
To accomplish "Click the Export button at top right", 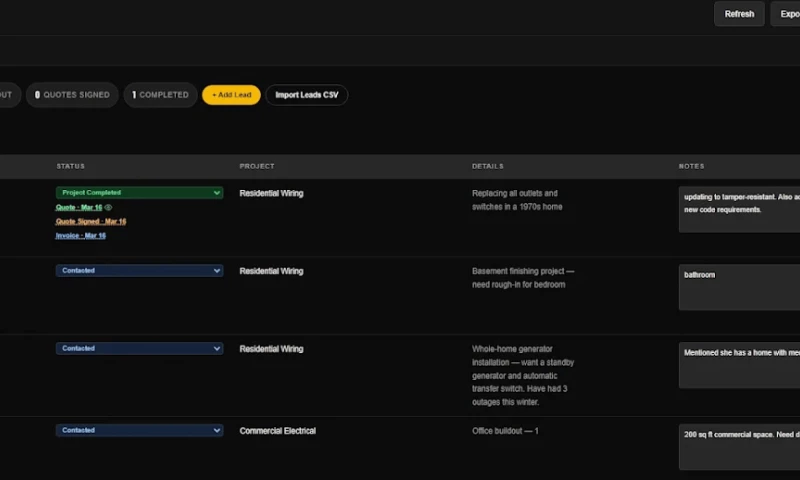I will [786, 14].
